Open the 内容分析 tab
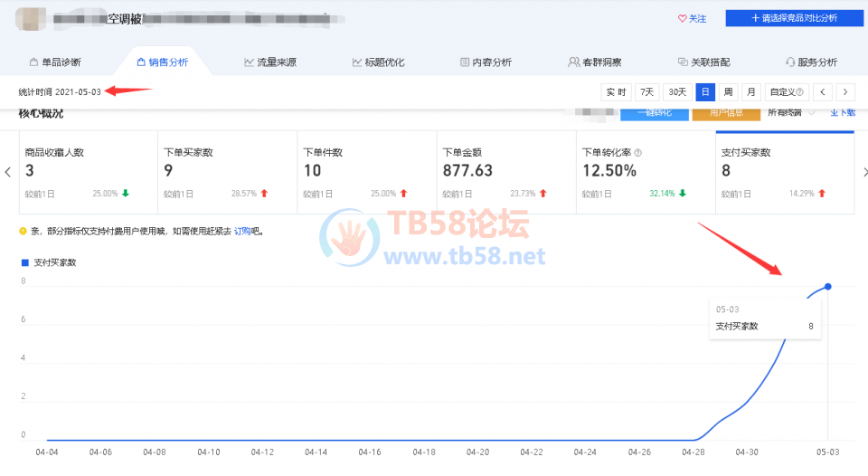868x476 pixels. 486,62
